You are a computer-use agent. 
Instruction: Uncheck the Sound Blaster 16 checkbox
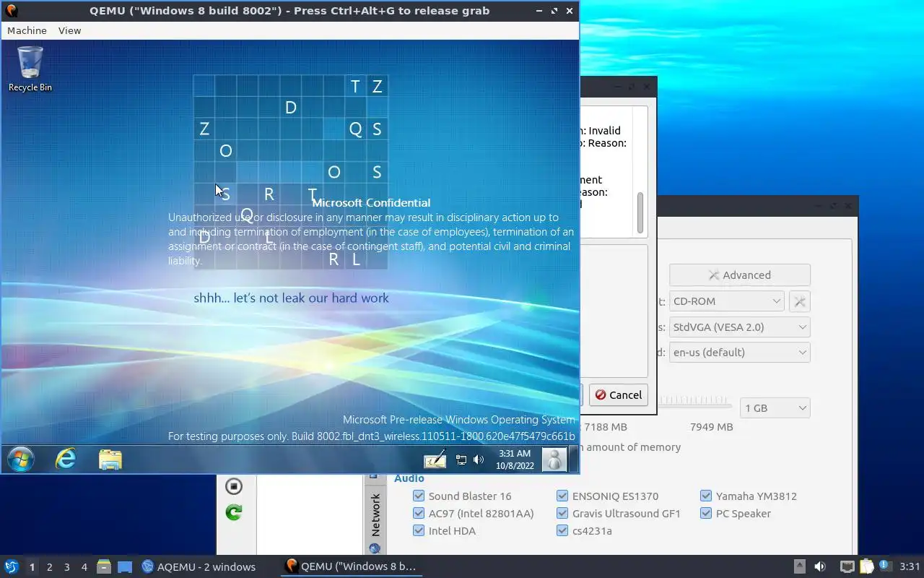pyautogui.click(x=419, y=496)
